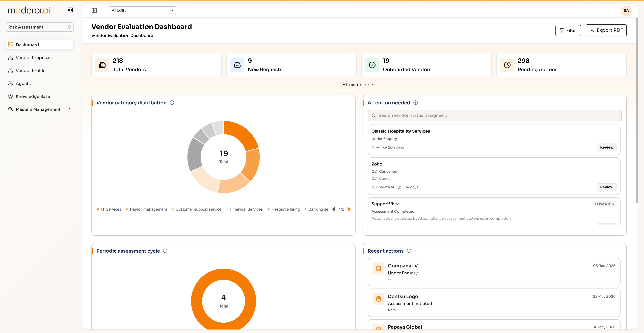
Task: Click the 03 Jun 2026 date
Action: pyautogui.click(x=604, y=266)
